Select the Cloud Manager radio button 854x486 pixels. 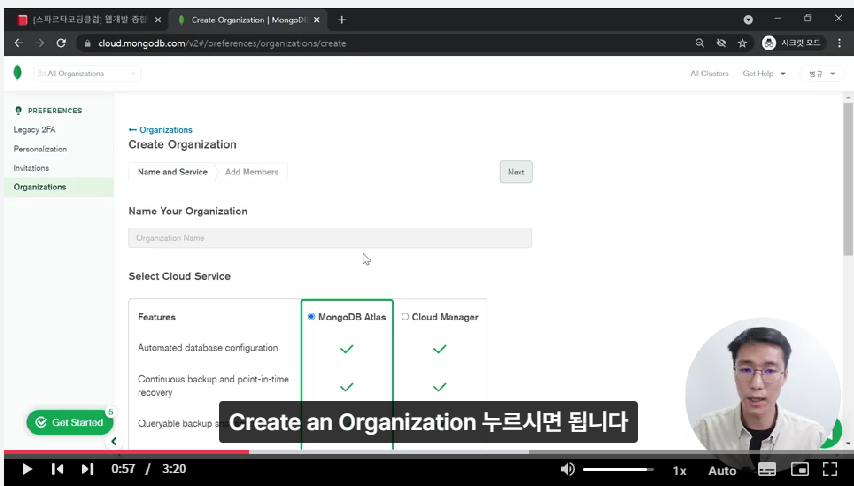[405, 317]
